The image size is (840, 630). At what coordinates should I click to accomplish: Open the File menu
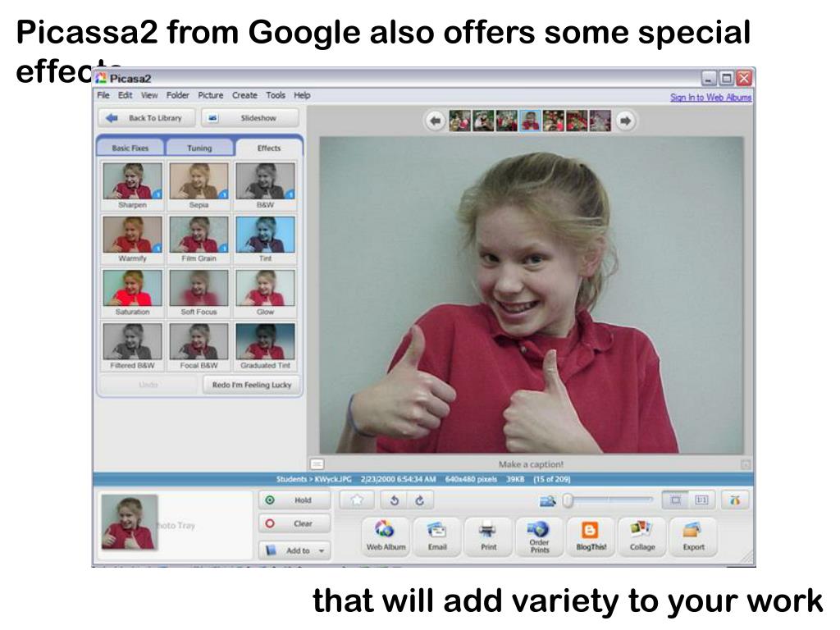[103, 95]
